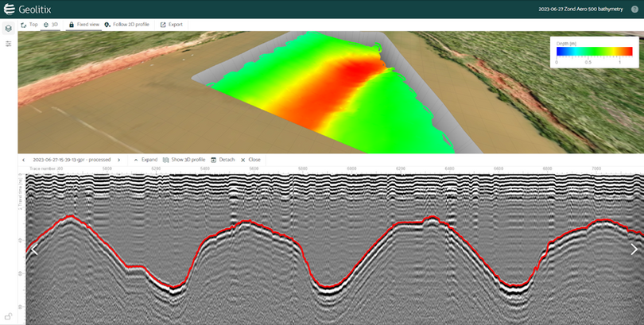Select the 2023-06-27-15-39-13-gpr processed profile name
The image size is (644, 325).
coord(72,160)
